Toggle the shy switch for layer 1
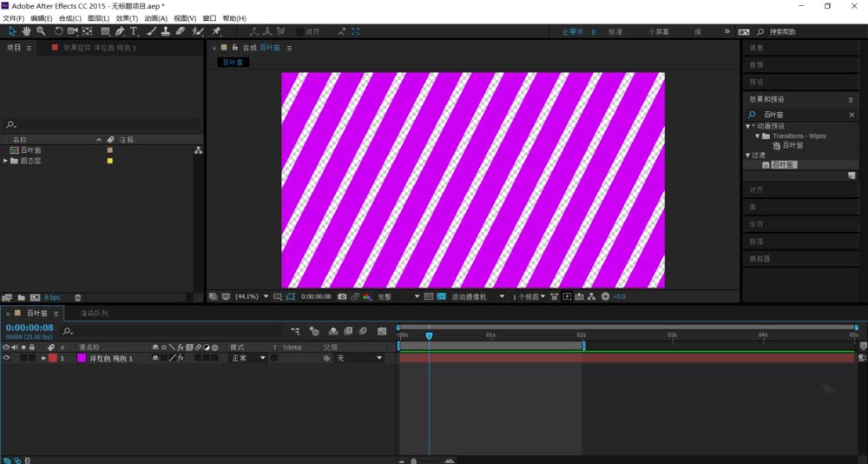 coord(155,358)
